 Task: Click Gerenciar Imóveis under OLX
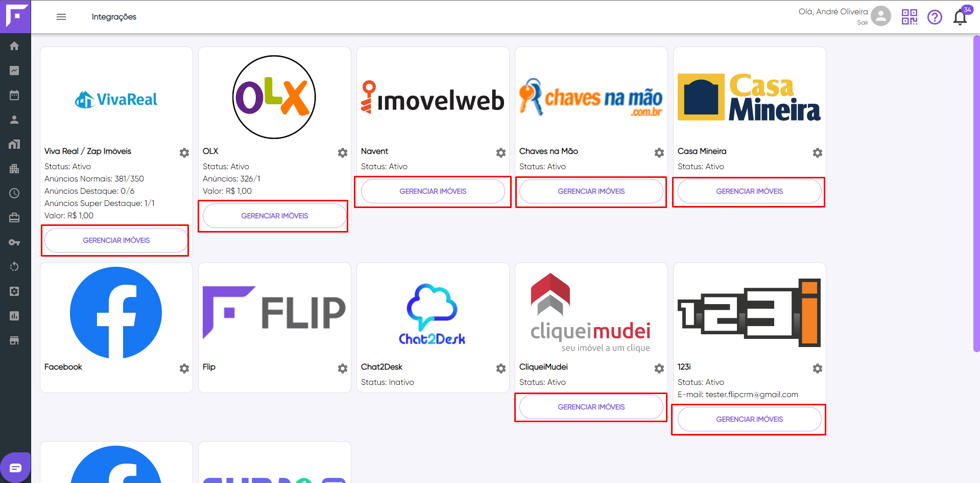tap(275, 216)
